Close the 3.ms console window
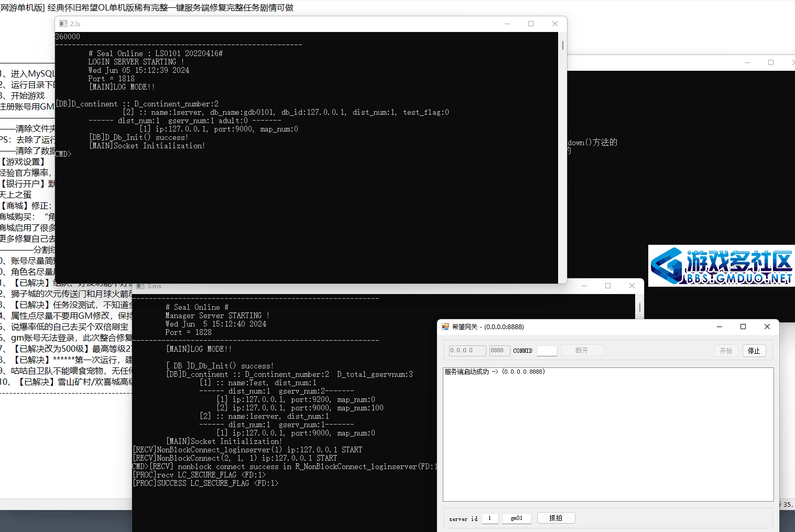795x532 pixels. coord(632,286)
